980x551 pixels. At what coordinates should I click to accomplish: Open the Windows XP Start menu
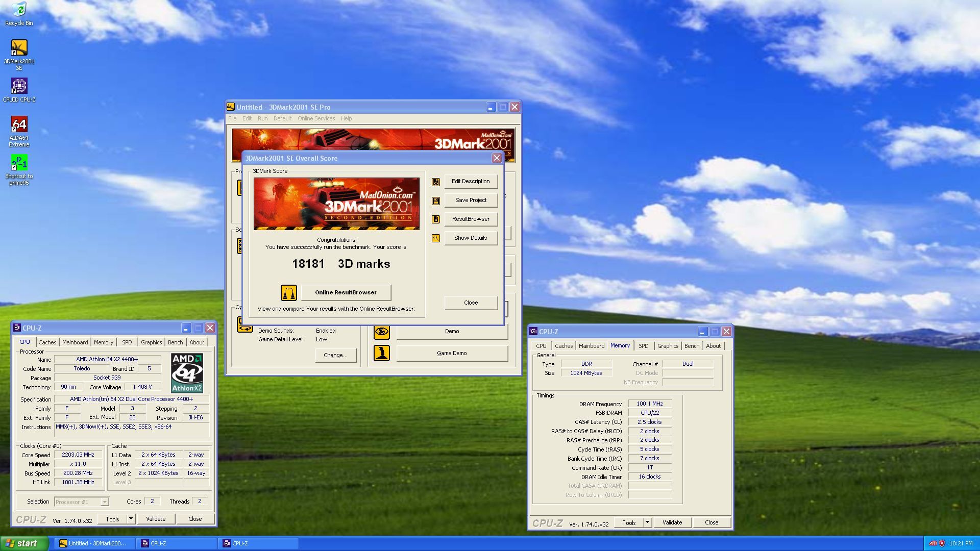click(24, 543)
